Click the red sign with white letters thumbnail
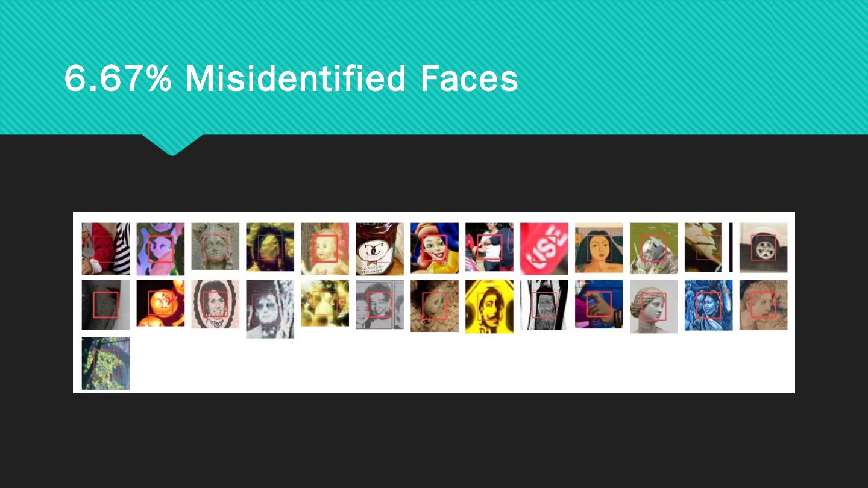This screenshot has height=488, width=868. click(544, 248)
